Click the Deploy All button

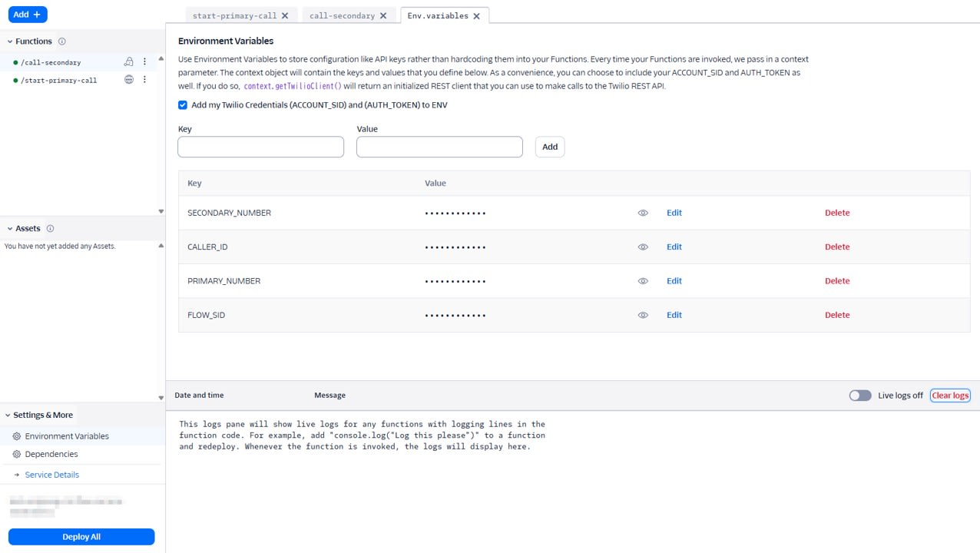tap(81, 537)
